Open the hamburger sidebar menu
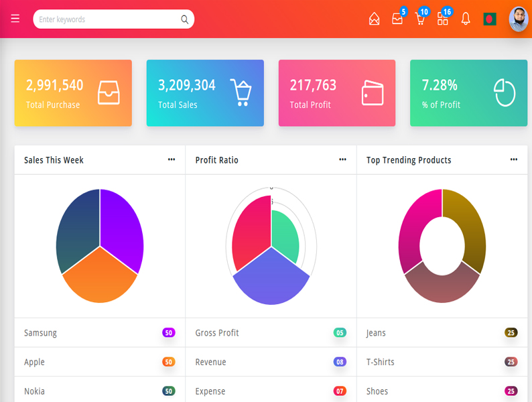This screenshot has height=402, width=532. click(15, 19)
